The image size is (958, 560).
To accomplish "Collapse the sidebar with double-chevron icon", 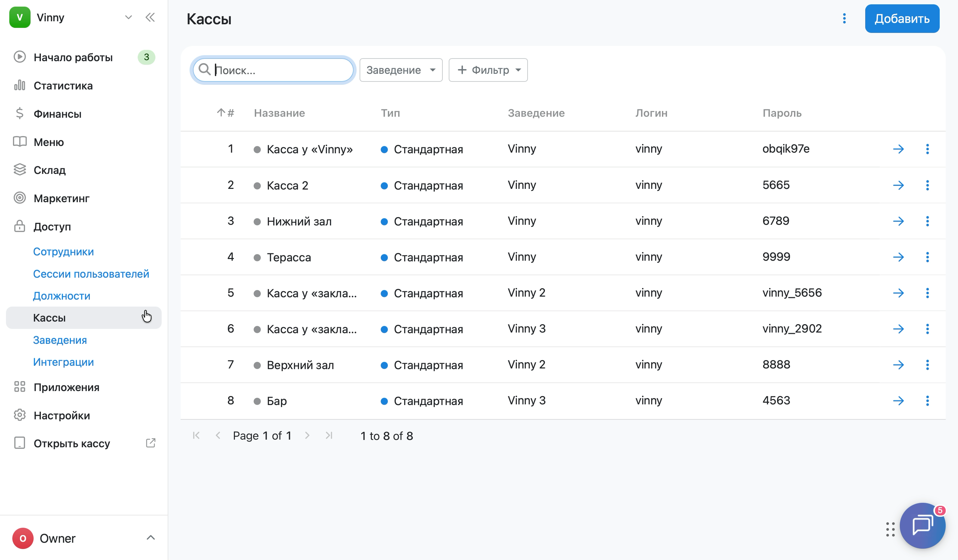I will pos(150,18).
